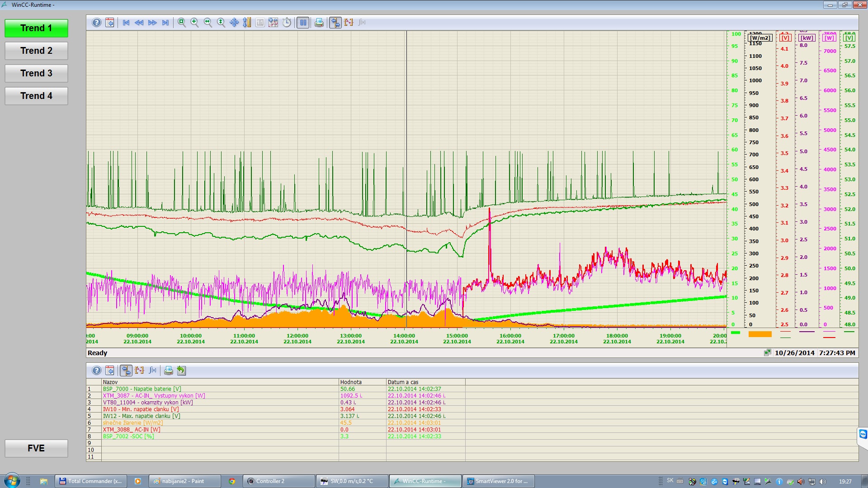Toggle statistics range in table toolbar

(139, 371)
